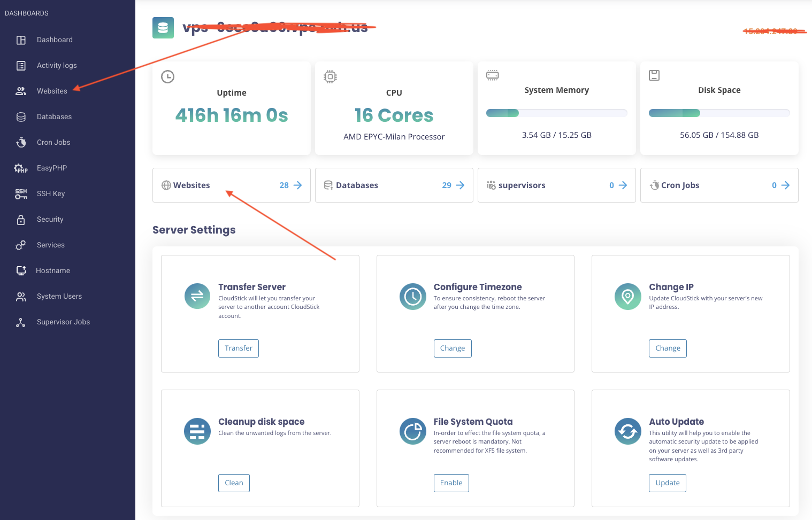Select the Services icon in the sidebar
Image resolution: width=812 pixels, height=520 pixels.
(20, 245)
